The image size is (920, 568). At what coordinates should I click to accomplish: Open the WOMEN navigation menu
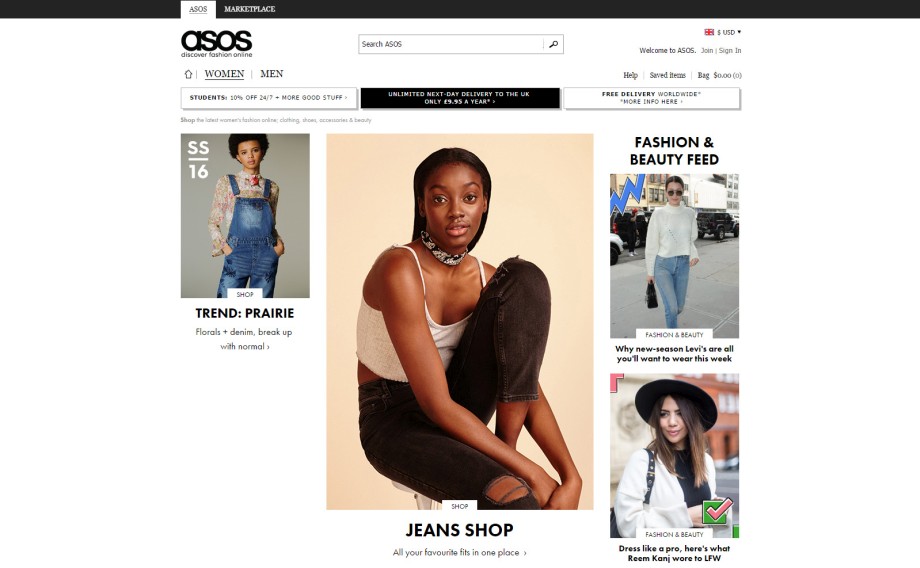click(224, 74)
